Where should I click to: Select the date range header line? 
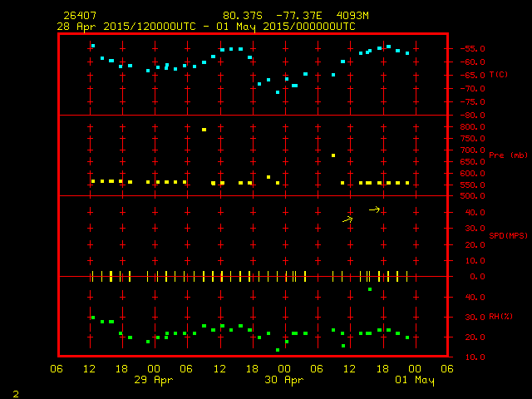(206, 27)
